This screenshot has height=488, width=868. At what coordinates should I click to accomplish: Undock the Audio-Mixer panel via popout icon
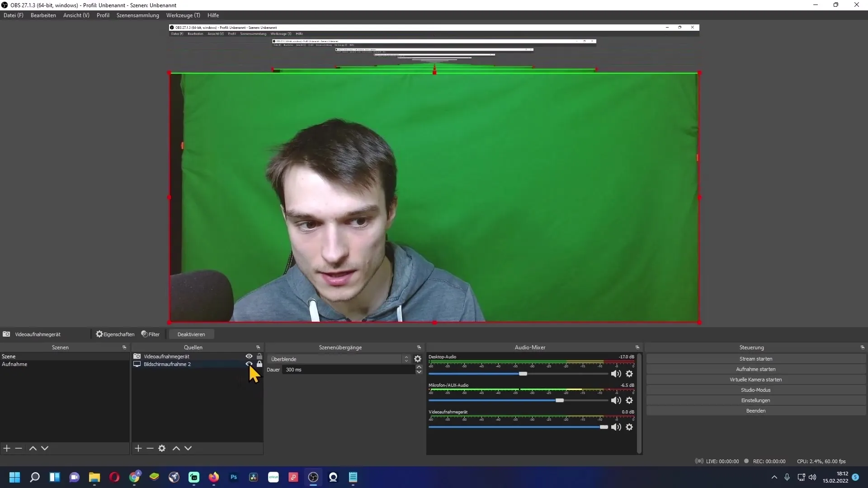(x=637, y=347)
